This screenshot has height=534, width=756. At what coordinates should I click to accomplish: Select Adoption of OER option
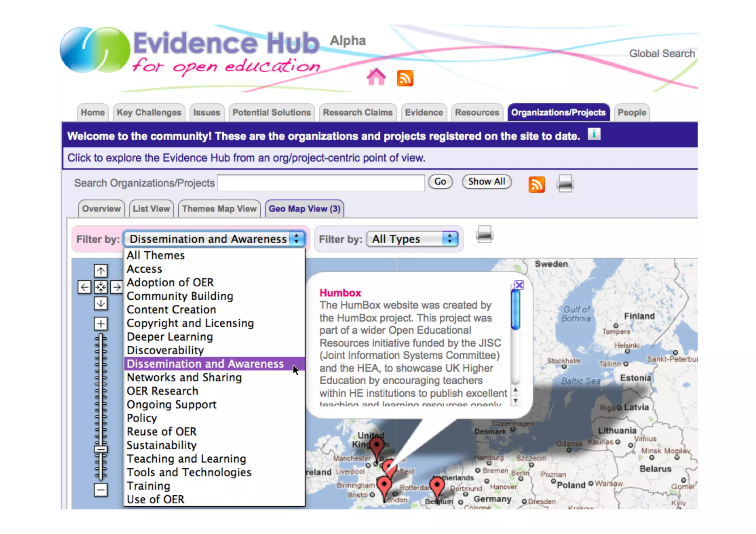click(x=214, y=282)
